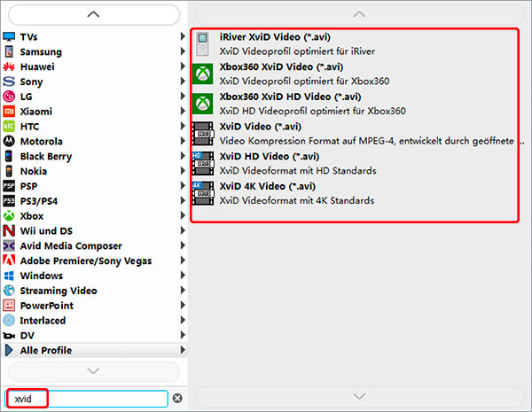Click the Adobe Premiere/Sony Vegas icon

(x=9, y=260)
